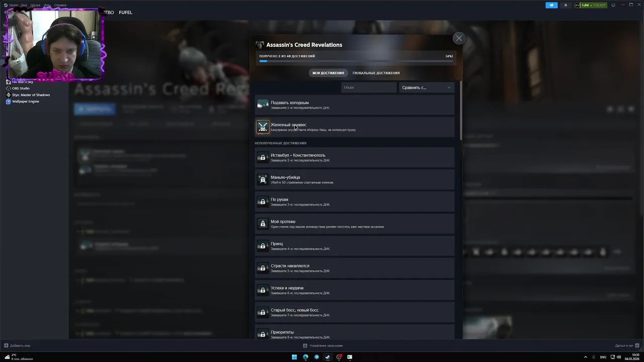Select the Железный занавес achievement title

pos(288,125)
